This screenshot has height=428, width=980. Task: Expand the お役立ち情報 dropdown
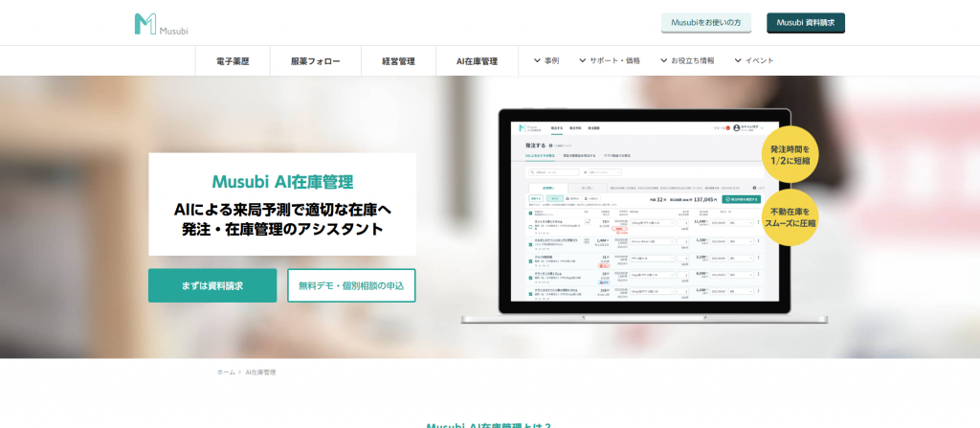click(687, 60)
